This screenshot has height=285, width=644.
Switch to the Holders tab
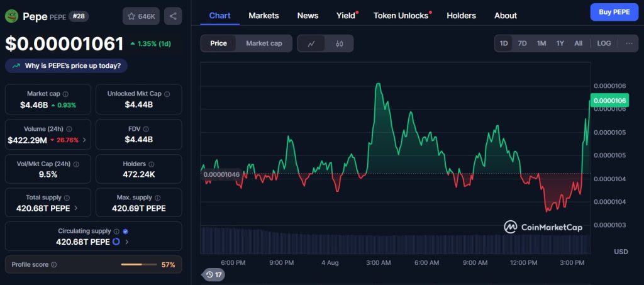pyautogui.click(x=461, y=15)
